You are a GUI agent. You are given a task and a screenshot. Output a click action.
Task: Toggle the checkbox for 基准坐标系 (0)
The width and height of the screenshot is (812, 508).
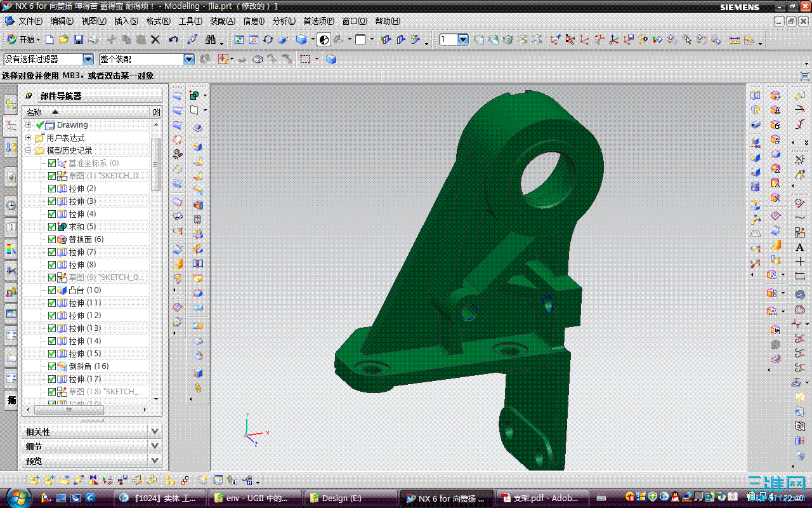tap(52, 163)
